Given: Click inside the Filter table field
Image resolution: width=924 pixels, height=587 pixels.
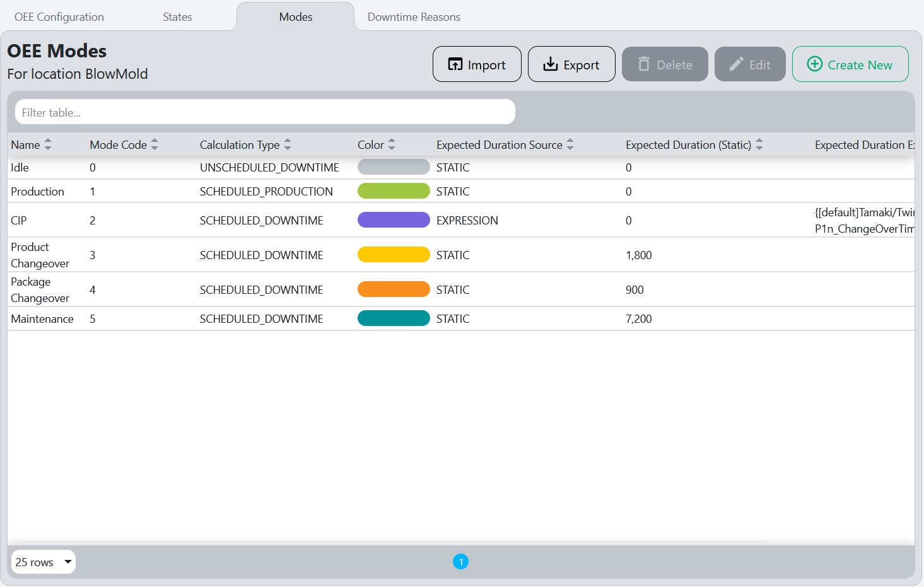Looking at the screenshot, I should [265, 112].
